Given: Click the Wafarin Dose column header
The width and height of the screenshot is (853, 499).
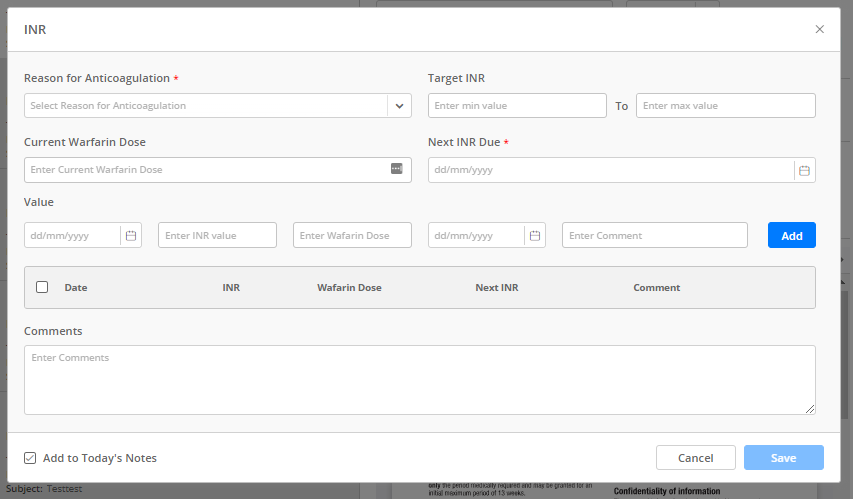Looking at the screenshot, I should pyautogui.click(x=349, y=287).
